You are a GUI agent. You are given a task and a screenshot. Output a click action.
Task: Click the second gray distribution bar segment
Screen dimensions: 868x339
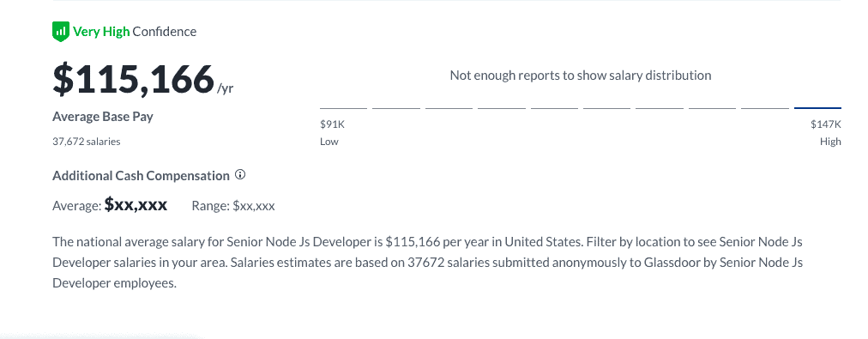point(395,108)
